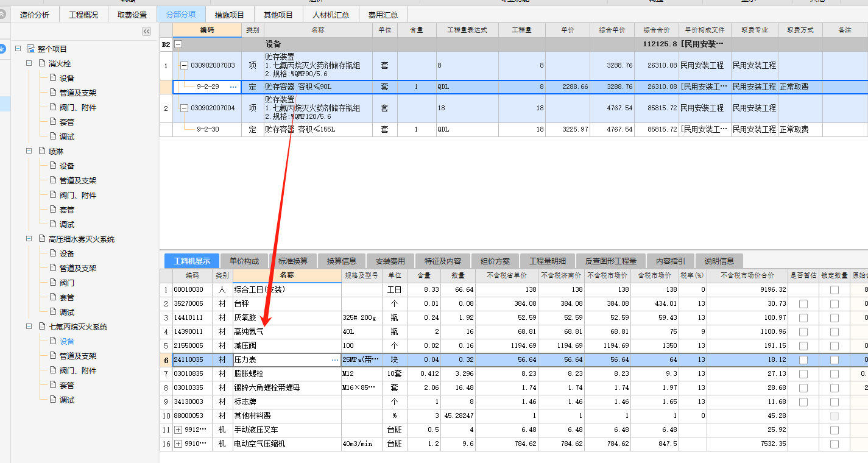Collapse the 消火栓 tree node
Viewport: 868px width, 463px height.
pyautogui.click(x=30, y=63)
